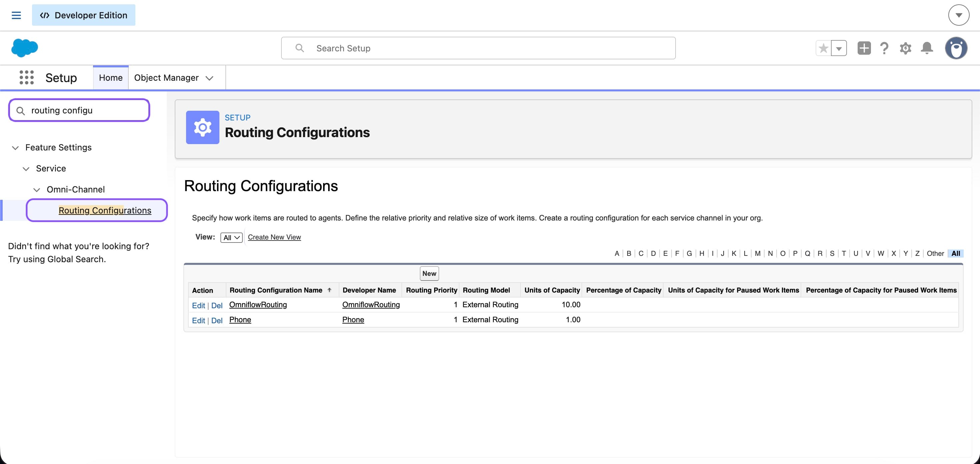Image resolution: width=980 pixels, height=464 pixels.
Task: Open the Phone configuration name link
Action: tap(240, 320)
